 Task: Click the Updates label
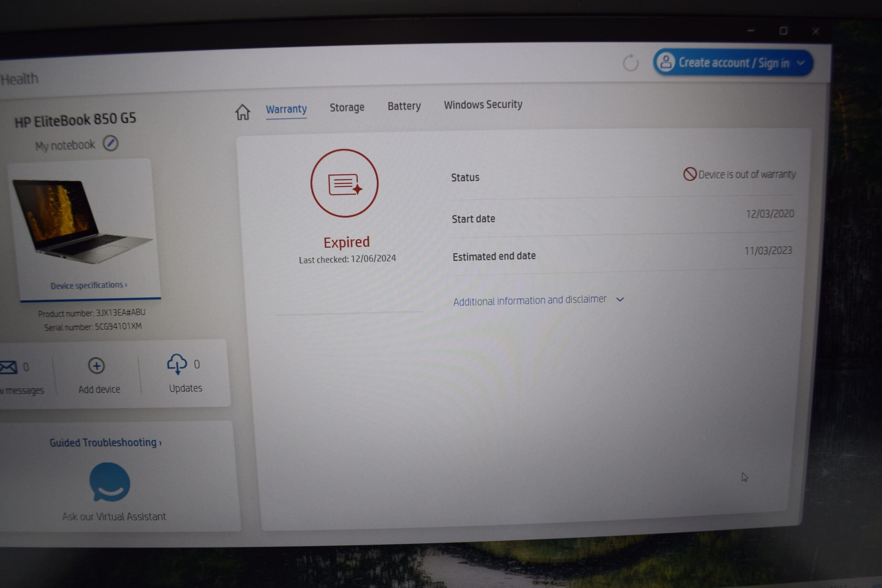pos(185,388)
